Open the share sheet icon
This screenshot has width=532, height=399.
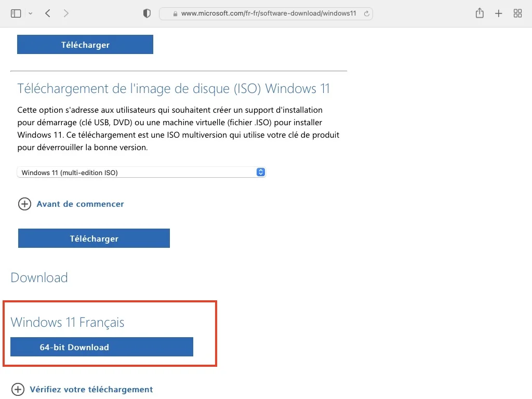479,13
